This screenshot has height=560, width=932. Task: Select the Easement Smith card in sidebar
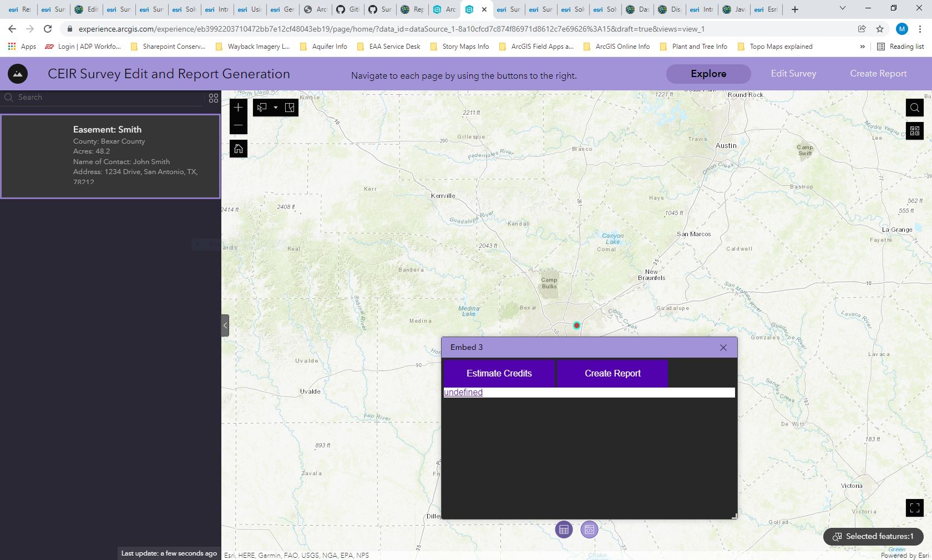click(x=110, y=156)
